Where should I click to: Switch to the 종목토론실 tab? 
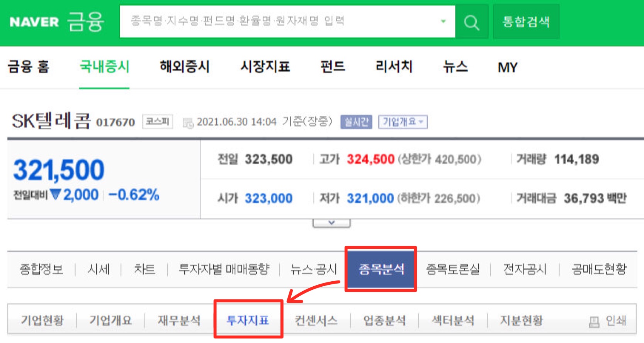pos(453,269)
